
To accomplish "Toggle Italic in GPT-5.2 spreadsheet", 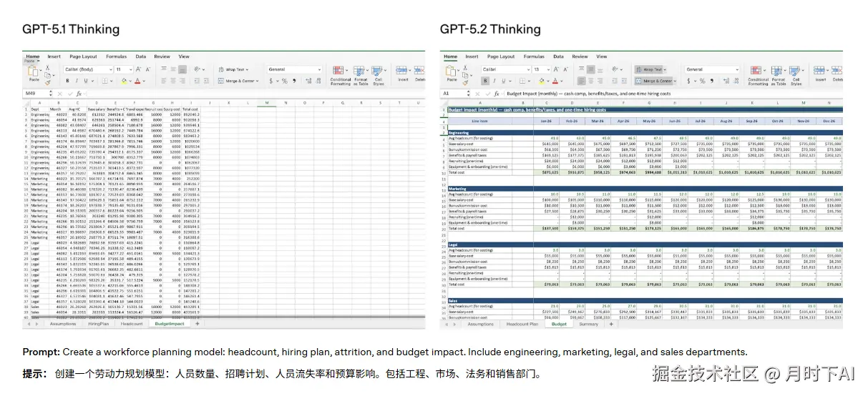I will click(x=494, y=81).
